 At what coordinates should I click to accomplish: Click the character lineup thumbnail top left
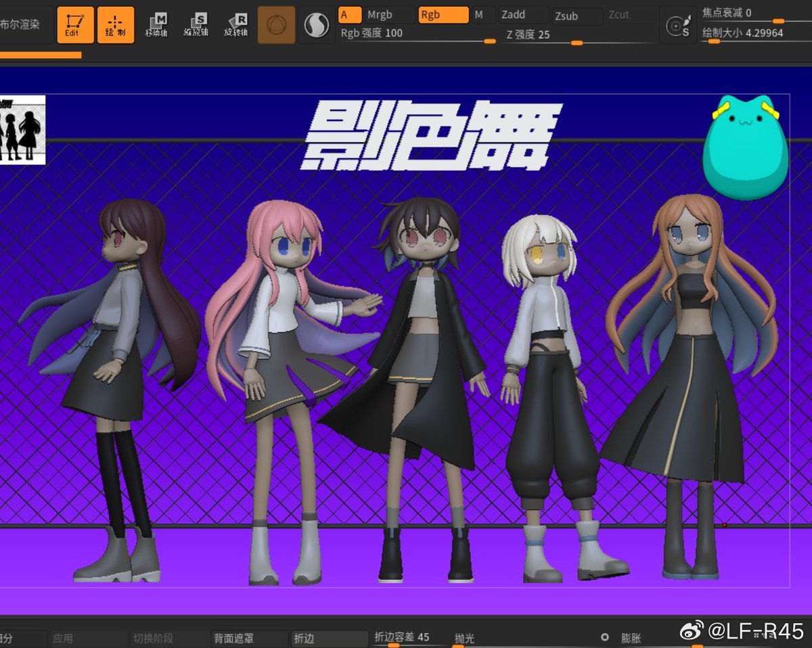(23, 129)
